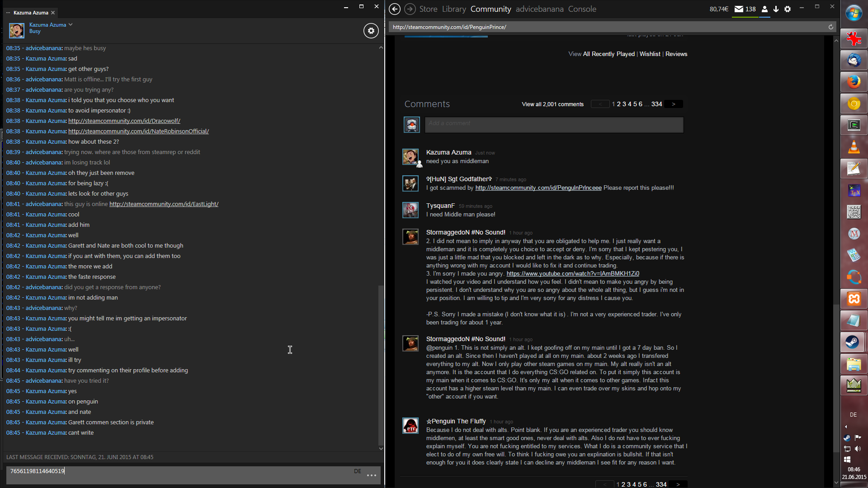The height and width of the screenshot is (488, 868).
Task: Open the chat emoticon menu dots
Action: click(372, 475)
